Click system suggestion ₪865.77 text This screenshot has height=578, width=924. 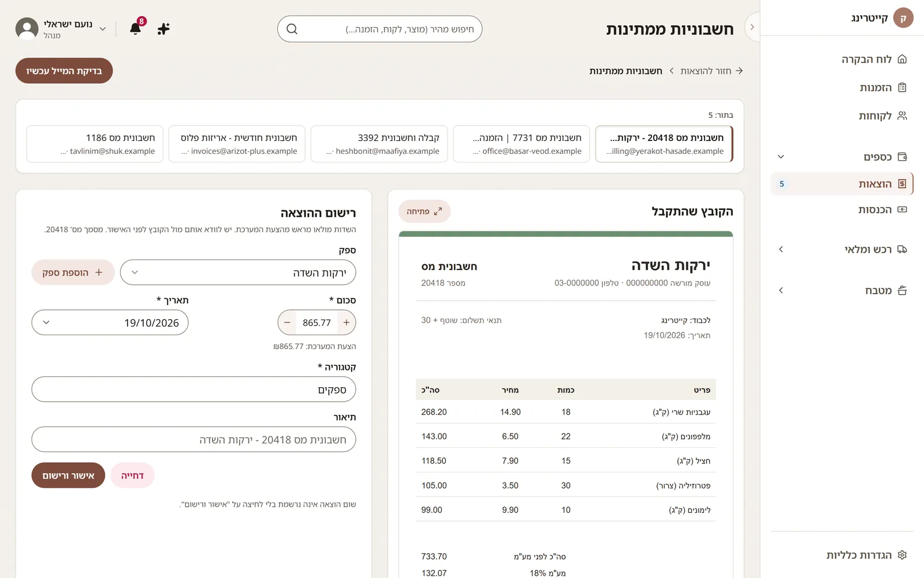(x=315, y=346)
